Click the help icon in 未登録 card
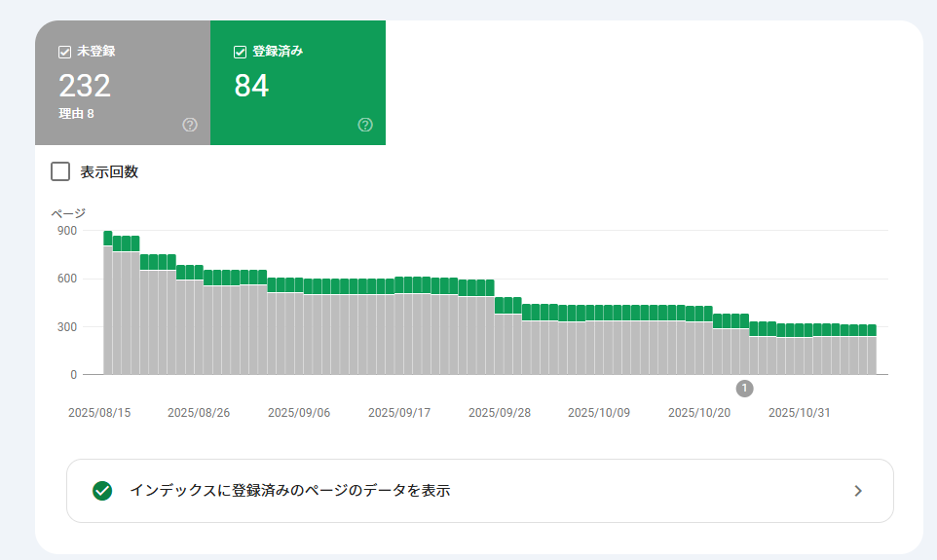This screenshot has height=560, width=937. (x=190, y=125)
